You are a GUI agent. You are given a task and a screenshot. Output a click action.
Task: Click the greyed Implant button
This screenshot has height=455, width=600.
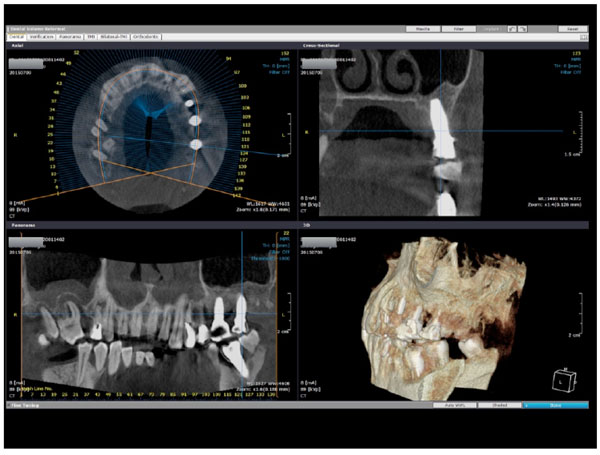coord(491,29)
